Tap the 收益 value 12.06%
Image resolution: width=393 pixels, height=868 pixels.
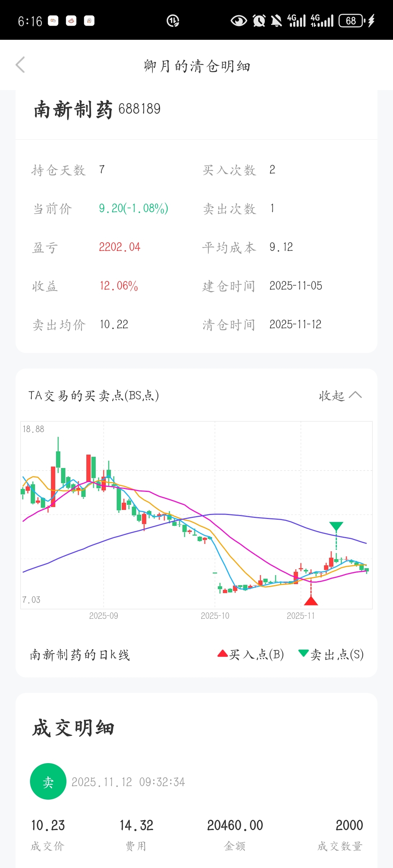(119, 286)
